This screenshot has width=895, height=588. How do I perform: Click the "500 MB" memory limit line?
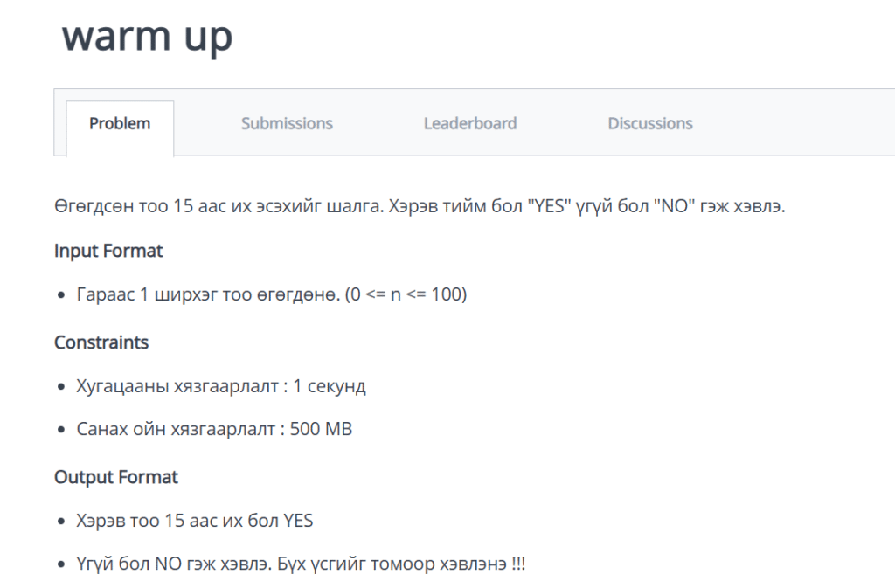214,430
